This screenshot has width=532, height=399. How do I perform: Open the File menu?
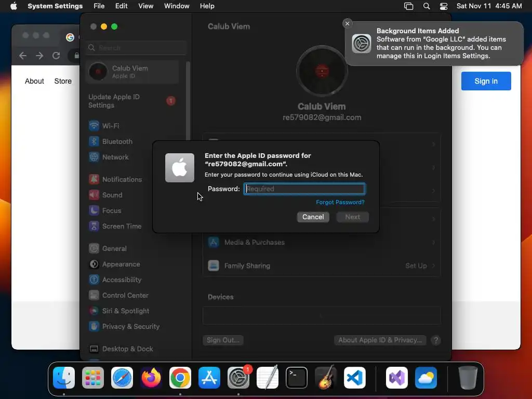99,6
